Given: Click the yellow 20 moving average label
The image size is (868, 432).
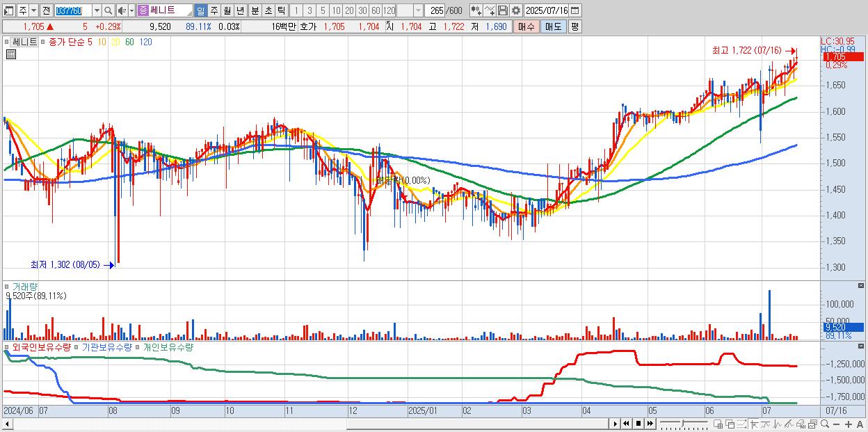Looking at the screenshot, I should click(x=115, y=42).
